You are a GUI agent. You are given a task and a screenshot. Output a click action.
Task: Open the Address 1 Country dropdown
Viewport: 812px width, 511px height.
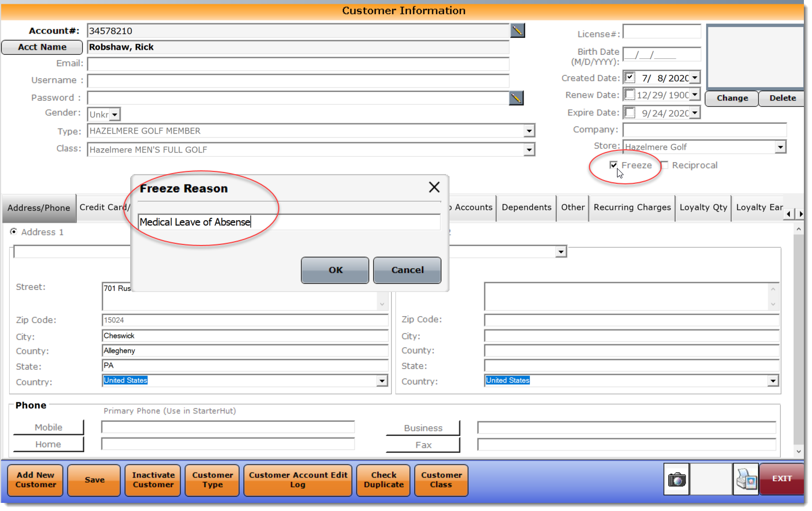pos(382,381)
